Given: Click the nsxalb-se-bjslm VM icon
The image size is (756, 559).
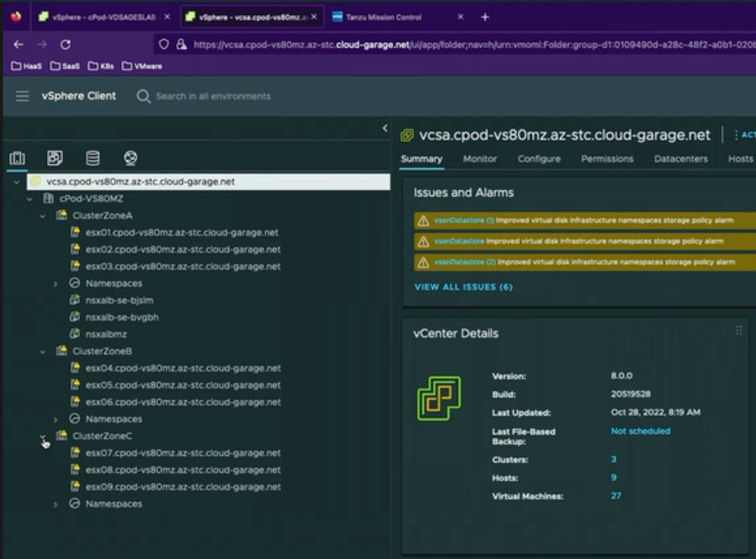Looking at the screenshot, I should point(74,300).
